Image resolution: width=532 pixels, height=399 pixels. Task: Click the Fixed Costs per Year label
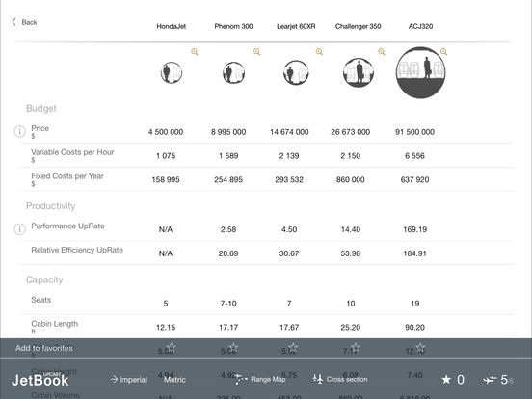click(67, 176)
